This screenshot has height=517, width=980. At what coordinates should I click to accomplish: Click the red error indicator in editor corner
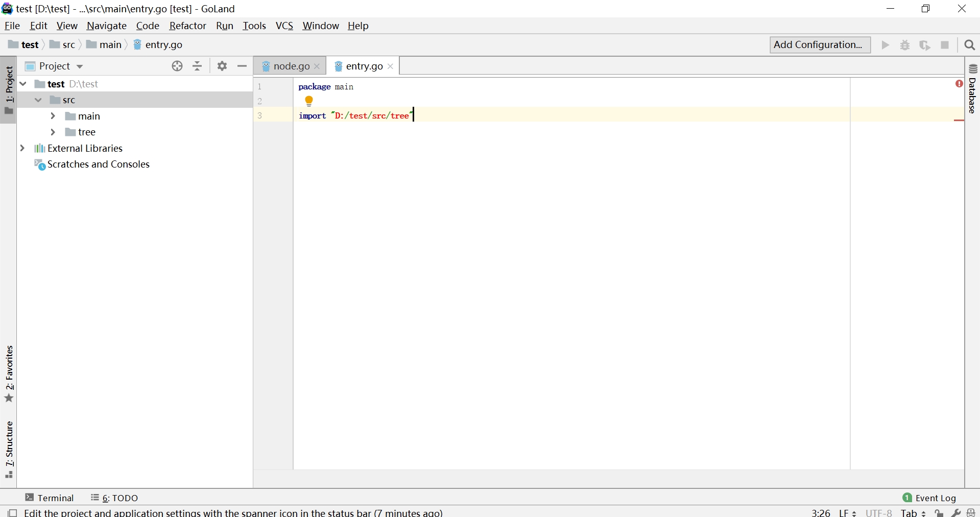959,83
